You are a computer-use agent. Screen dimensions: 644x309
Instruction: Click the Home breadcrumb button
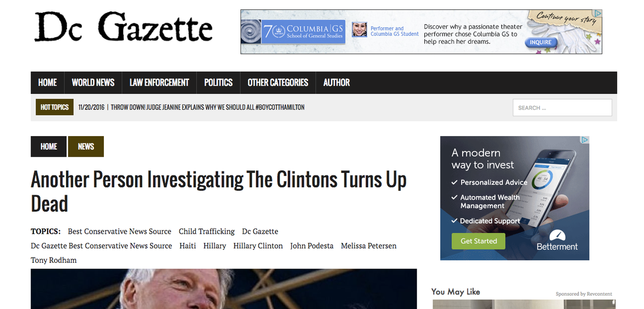point(49,146)
